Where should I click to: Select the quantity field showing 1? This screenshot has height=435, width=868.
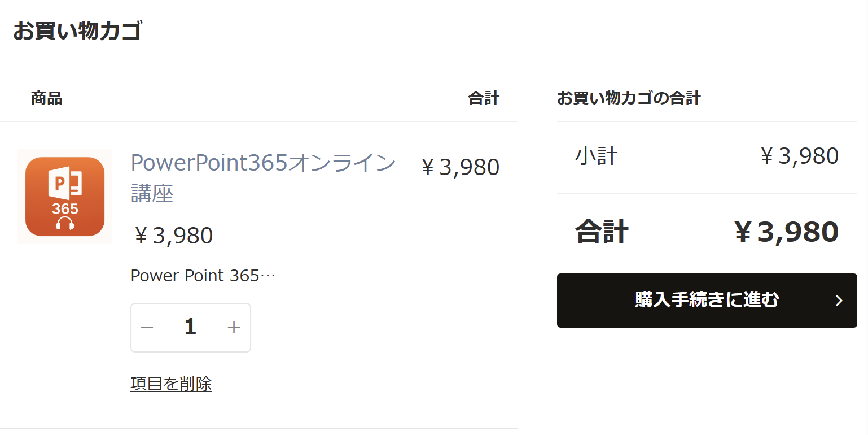click(190, 327)
